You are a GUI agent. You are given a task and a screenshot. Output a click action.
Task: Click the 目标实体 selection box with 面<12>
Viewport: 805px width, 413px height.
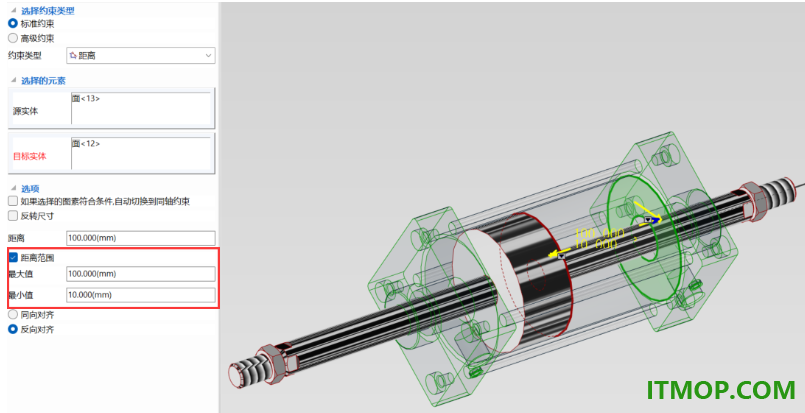pyautogui.click(x=141, y=153)
